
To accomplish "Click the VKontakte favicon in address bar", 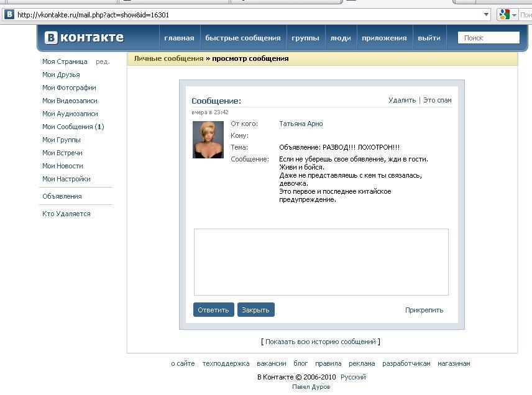I will [x=9, y=14].
